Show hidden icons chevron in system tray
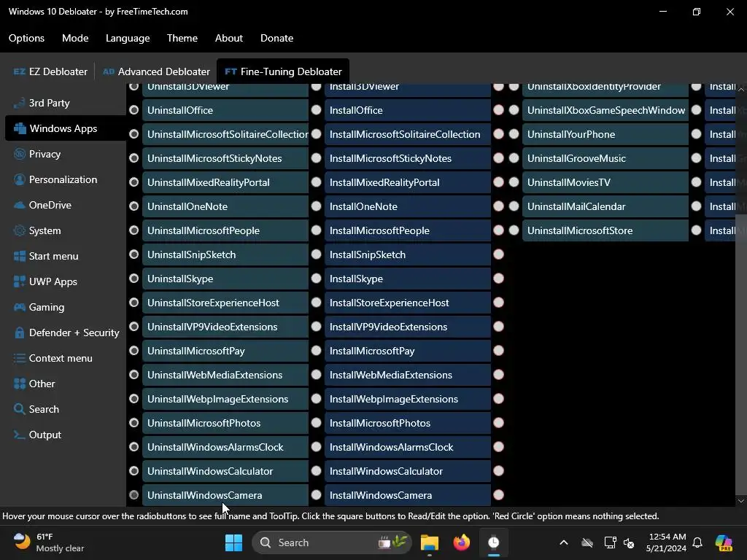Viewport: 747px width, 560px height. [564, 542]
